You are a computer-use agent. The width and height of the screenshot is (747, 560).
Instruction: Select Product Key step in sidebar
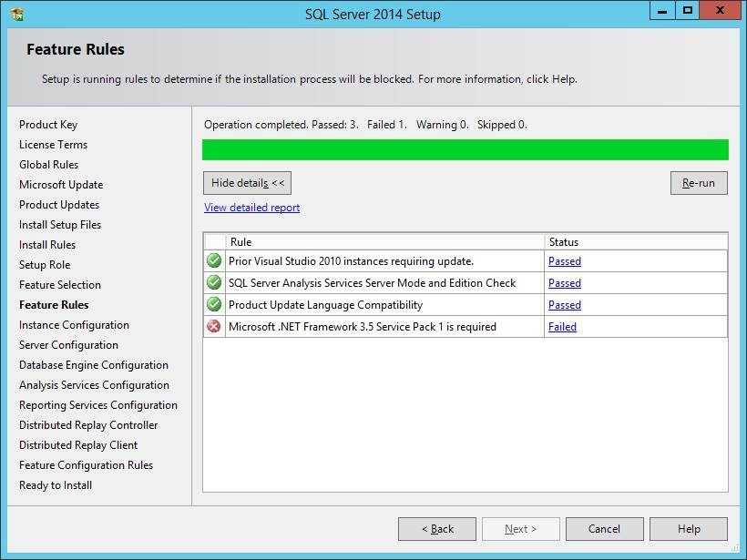[48, 125]
